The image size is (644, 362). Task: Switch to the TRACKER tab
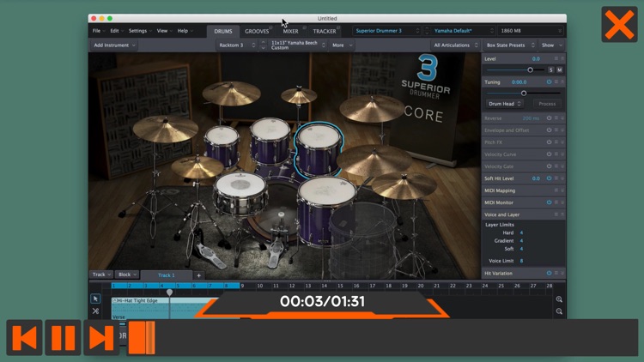325,31
